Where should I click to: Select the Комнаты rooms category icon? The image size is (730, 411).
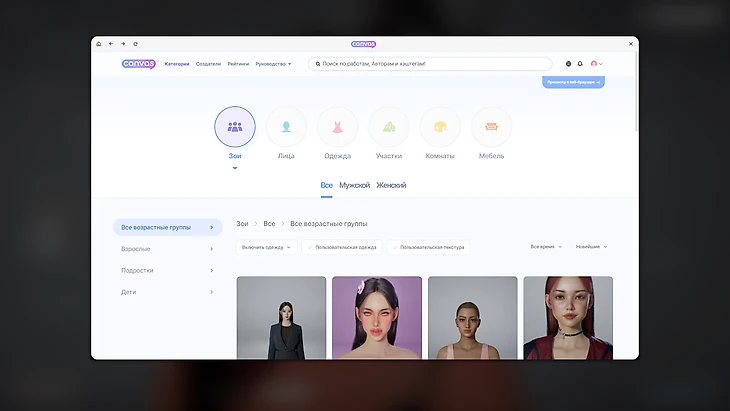(x=440, y=127)
